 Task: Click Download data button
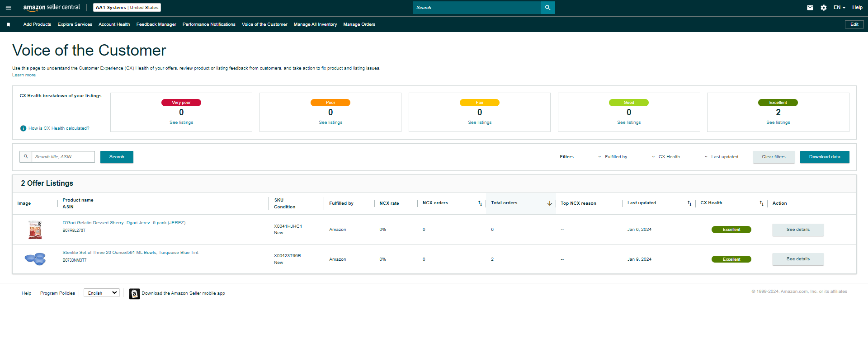[825, 157]
